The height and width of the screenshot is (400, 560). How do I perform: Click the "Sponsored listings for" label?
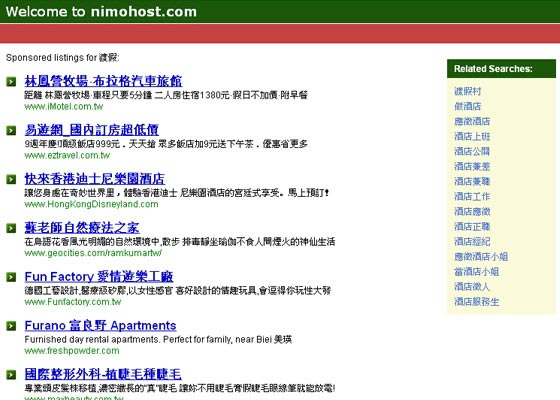pos(62,58)
